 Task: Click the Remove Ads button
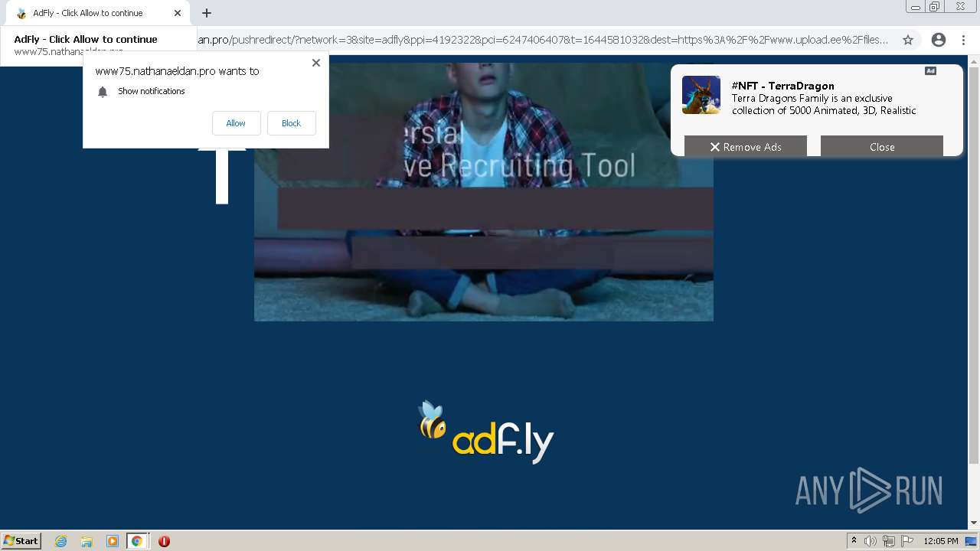[x=745, y=146]
